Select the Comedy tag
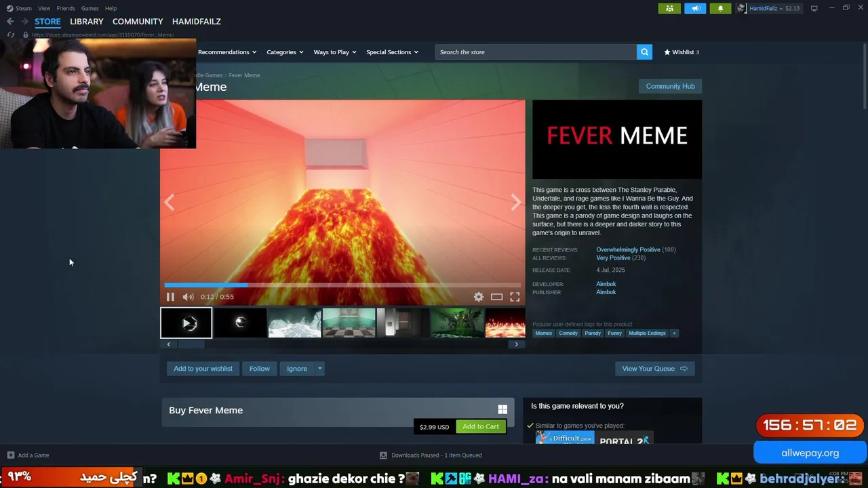 click(568, 333)
